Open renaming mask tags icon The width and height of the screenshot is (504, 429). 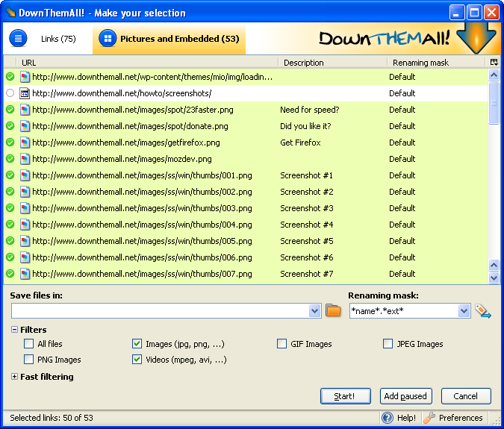tap(483, 311)
